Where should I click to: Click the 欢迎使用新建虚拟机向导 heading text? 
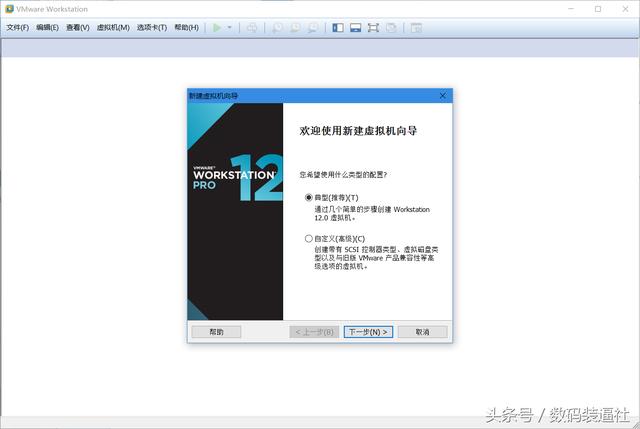[x=358, y=131]
